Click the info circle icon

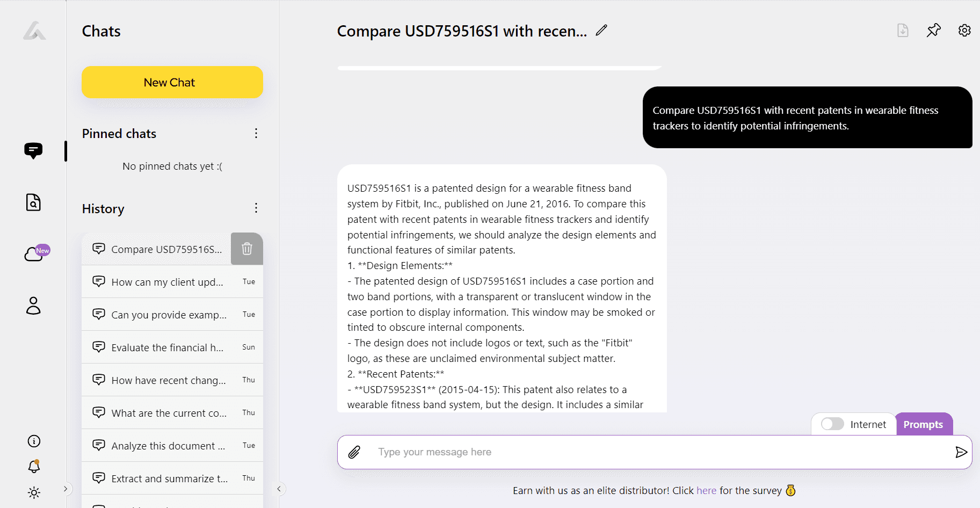pos(34,441)
